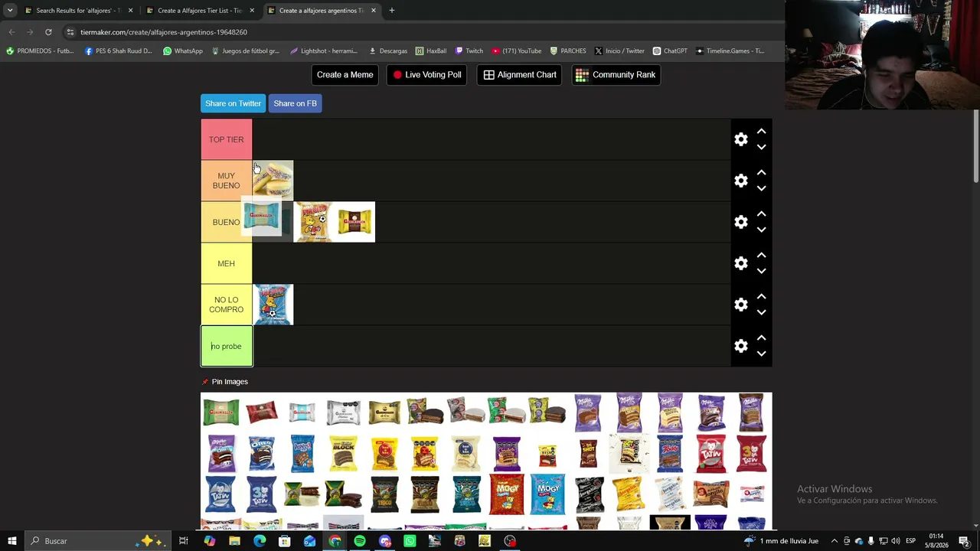
Task: Move no probe row down with arrow
Action: tap(761, 354)
